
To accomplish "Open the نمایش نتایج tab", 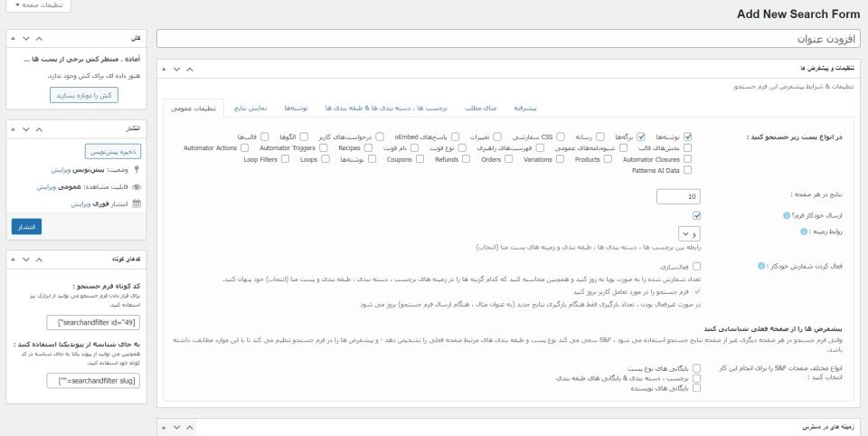I will pos(250,108).
